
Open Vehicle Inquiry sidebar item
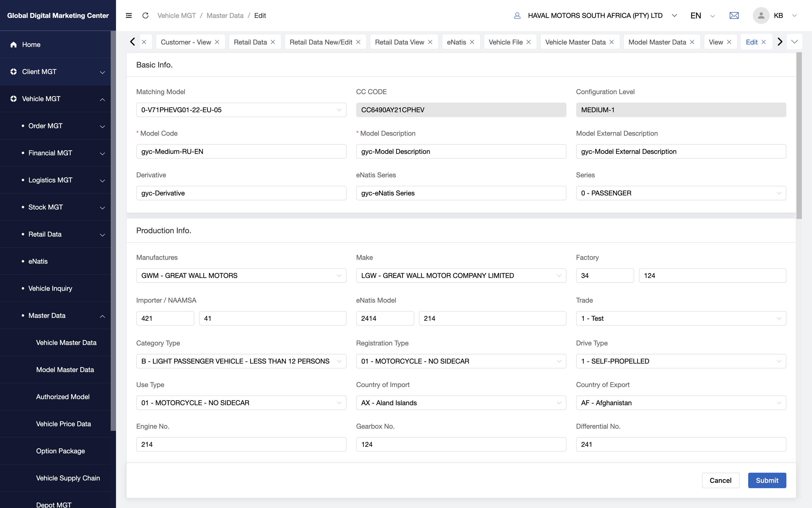[55, 288]
